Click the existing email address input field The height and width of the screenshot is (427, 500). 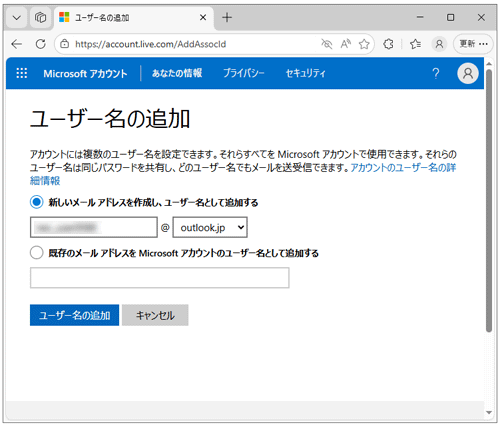pyautogui.click(x=160, y=277)
